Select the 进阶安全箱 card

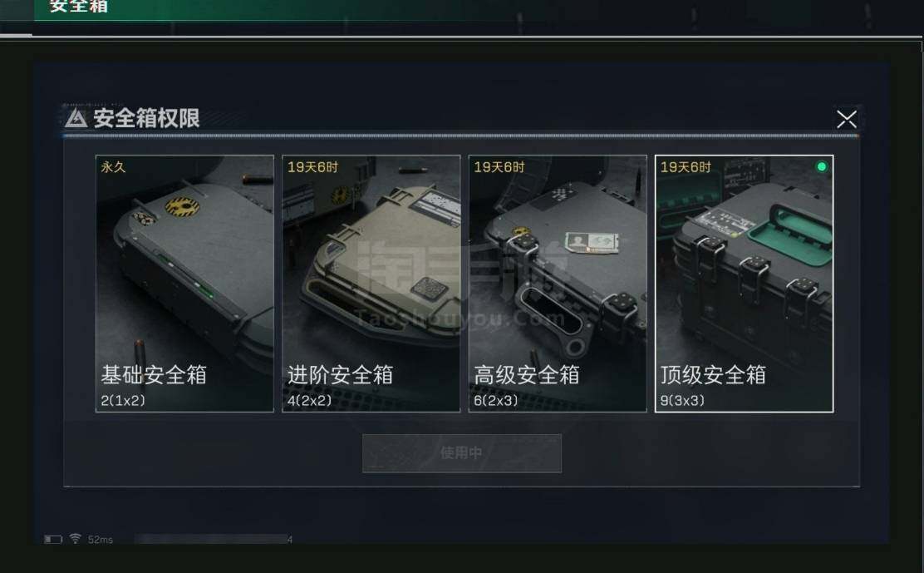tap(371, 284)
